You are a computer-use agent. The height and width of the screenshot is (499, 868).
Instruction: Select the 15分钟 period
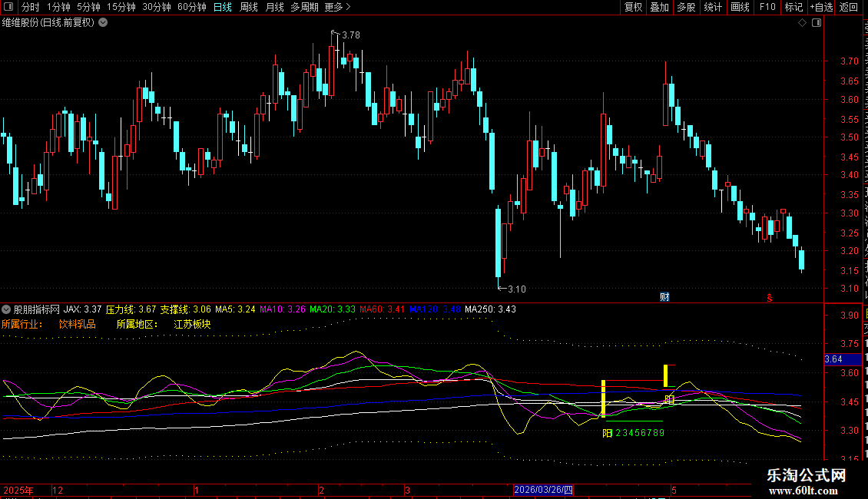pos(121,7)
